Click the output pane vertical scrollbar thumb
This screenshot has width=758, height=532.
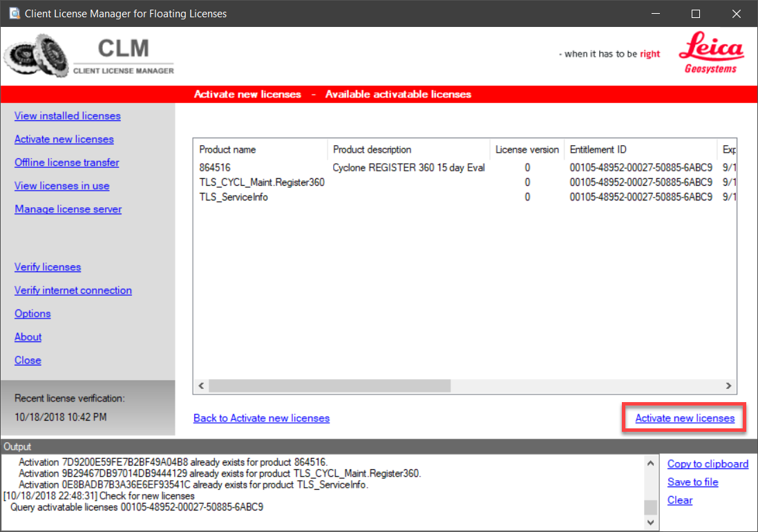tap(651, 507)
